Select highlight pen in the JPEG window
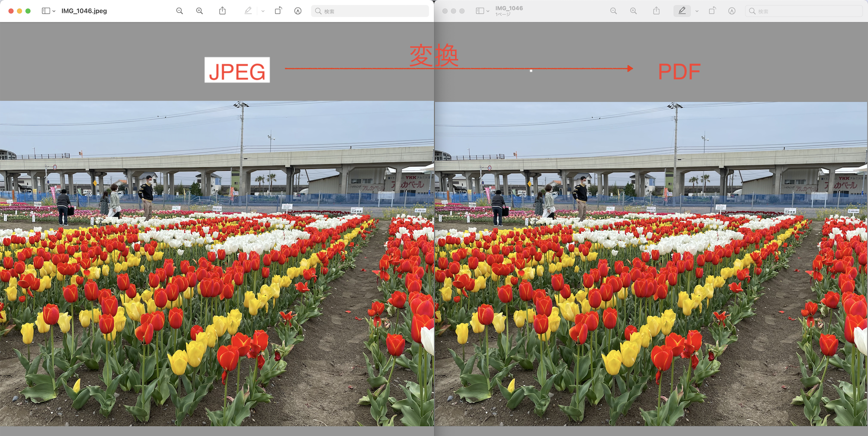The width and height of the screenshot is (868, 436). click(x=248, y=11)
